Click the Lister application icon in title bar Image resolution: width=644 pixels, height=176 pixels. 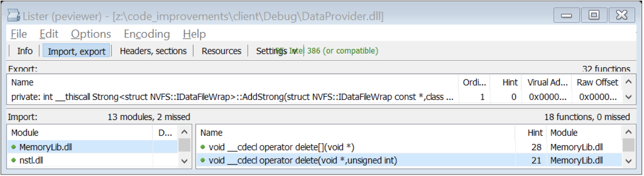click(14, 15)
